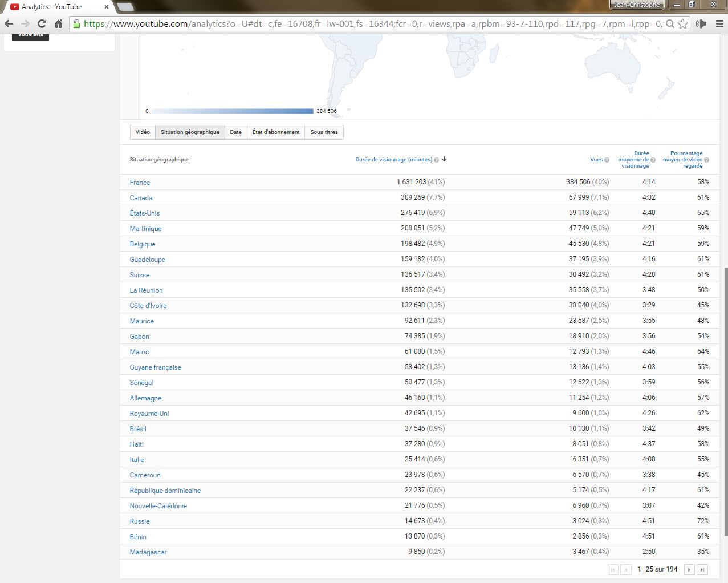Open the Gabon link

[139, 337]
